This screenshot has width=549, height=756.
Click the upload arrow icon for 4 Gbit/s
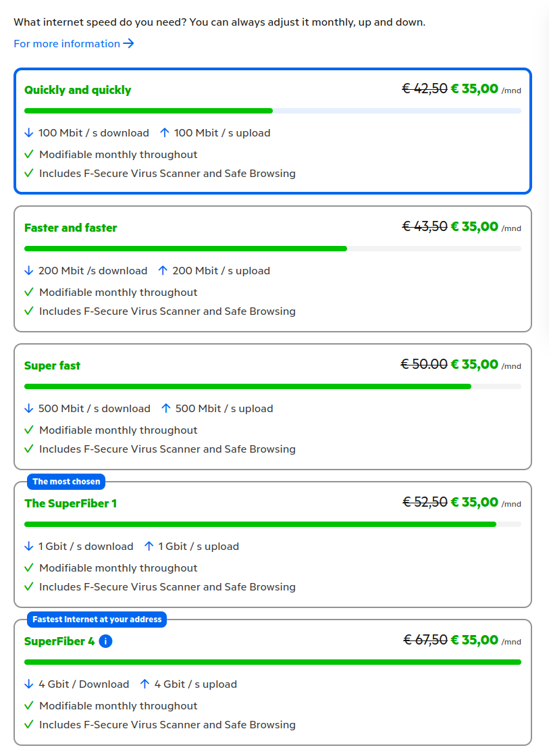145,684
